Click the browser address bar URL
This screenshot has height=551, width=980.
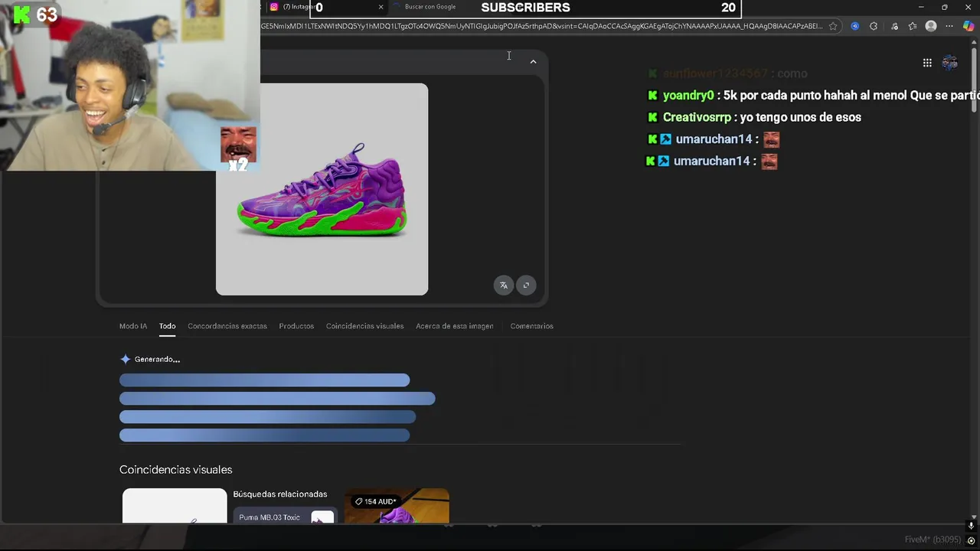(x=542, y=26)
